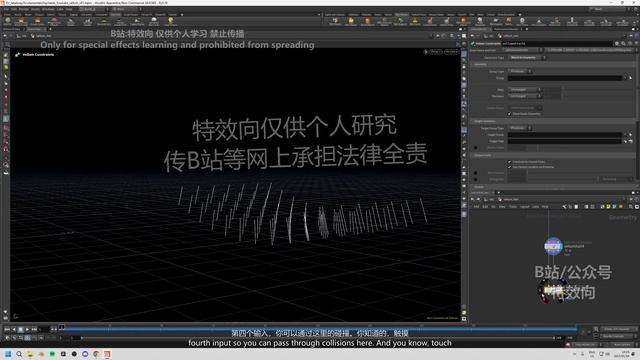The width and height of the screenshot is (640, 360).
Task: Toggle Constrain to Closest Point checkbox
Action: 509,162
